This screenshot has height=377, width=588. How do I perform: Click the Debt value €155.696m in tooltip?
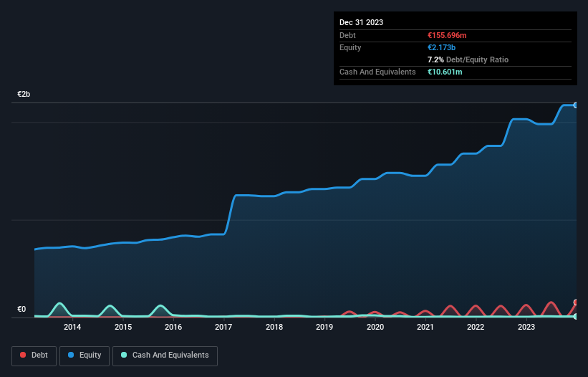(447, 35)
